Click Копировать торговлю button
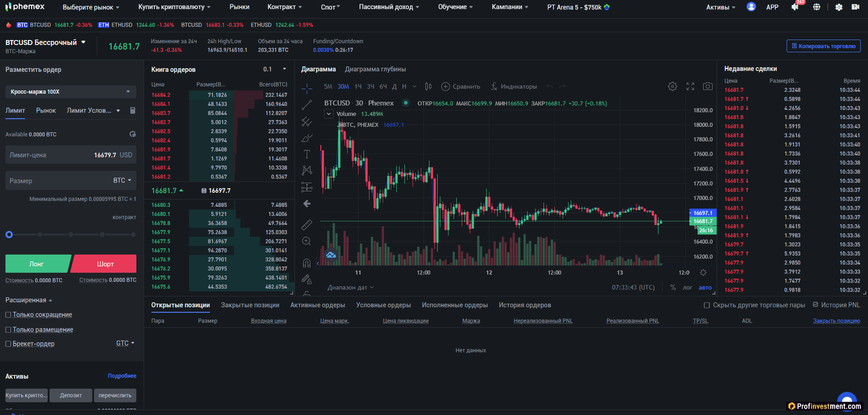The height and width of the screenshot is (415, 868). (823, 46)
